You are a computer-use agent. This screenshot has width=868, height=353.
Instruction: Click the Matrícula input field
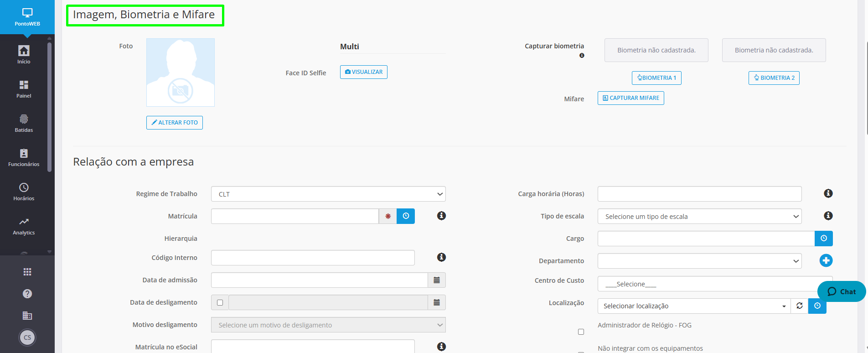point(295,216)
